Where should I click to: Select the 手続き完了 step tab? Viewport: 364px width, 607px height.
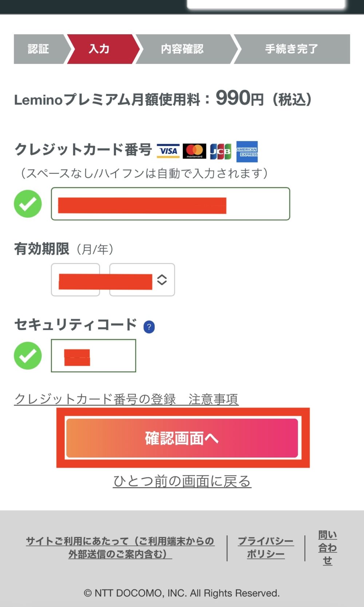coord(291,49)
